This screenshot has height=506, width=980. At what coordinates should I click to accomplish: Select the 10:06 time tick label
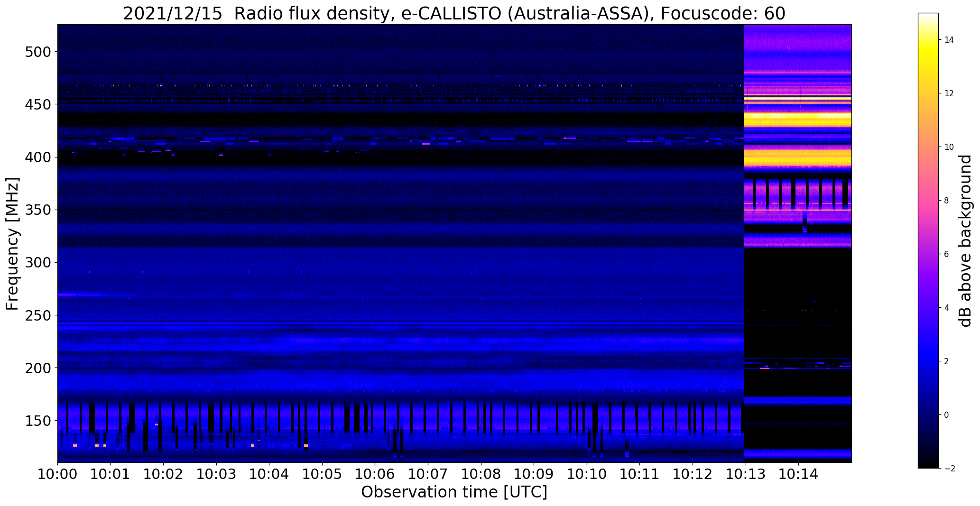tap(375, 474)
